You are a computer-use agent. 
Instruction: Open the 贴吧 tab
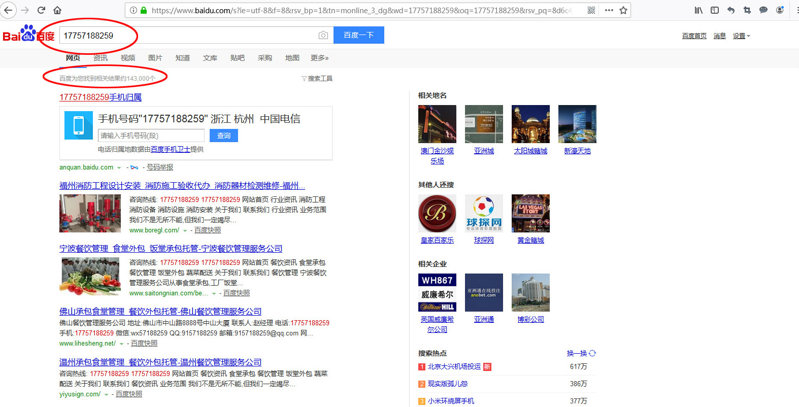click(x=237, y=58)
